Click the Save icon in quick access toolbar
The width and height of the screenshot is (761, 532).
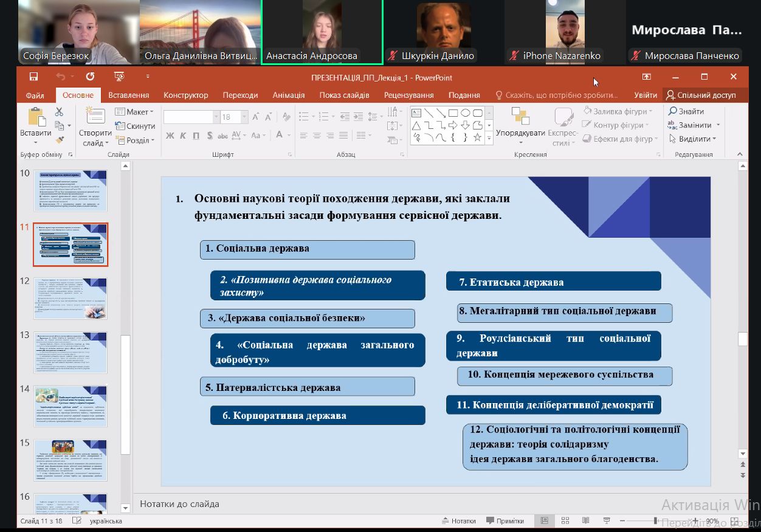click(x=33, y=77)
